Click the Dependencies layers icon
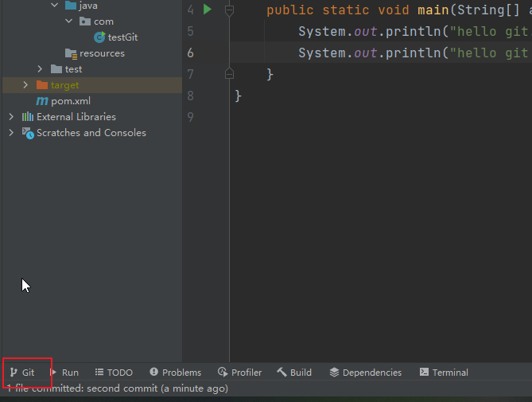Image resolution: width=532 pixels, height=402 pixels. pos(334,372)
